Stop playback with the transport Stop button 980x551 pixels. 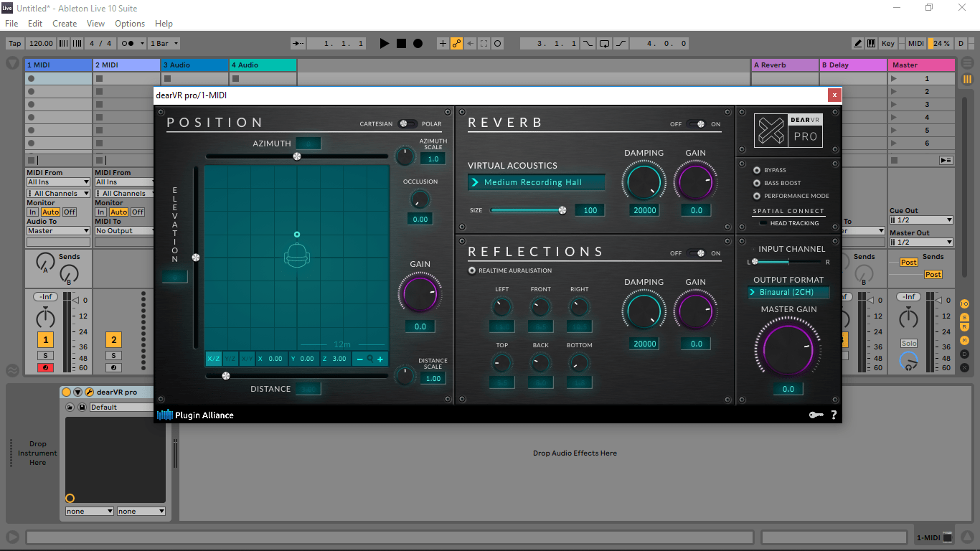pyautogui.click(x=401, y=44)
